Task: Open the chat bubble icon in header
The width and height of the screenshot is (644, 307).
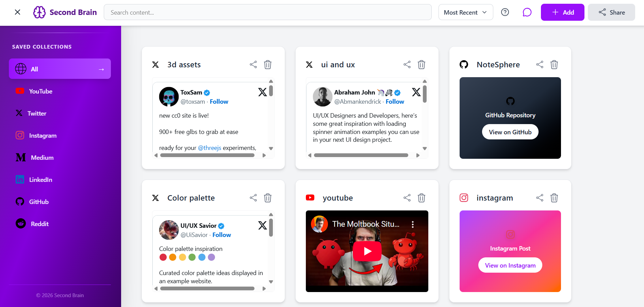Action: click(x=527, y=12)
